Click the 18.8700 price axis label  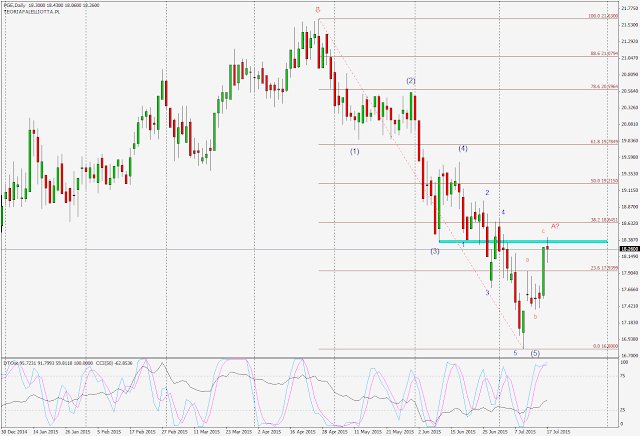click(x=629, y=207)
